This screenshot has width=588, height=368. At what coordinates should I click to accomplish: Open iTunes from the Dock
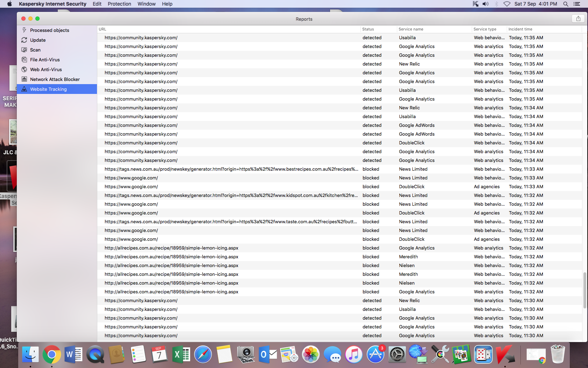point(354,354)
